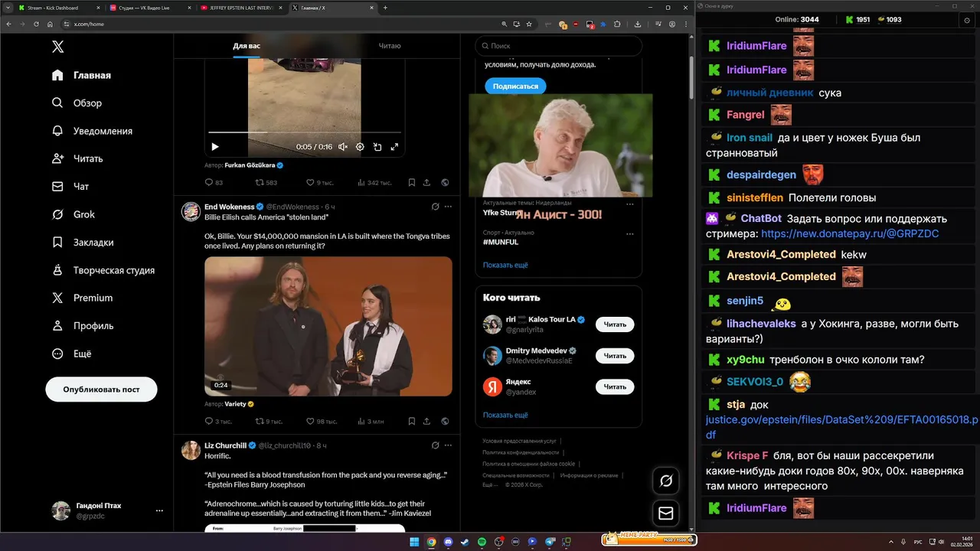
Task: Click the X logo in the sidebar
Action: pos(57,47)
